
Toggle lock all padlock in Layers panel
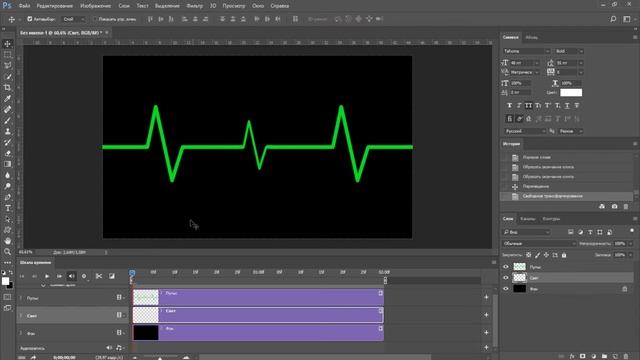point(564,255)
